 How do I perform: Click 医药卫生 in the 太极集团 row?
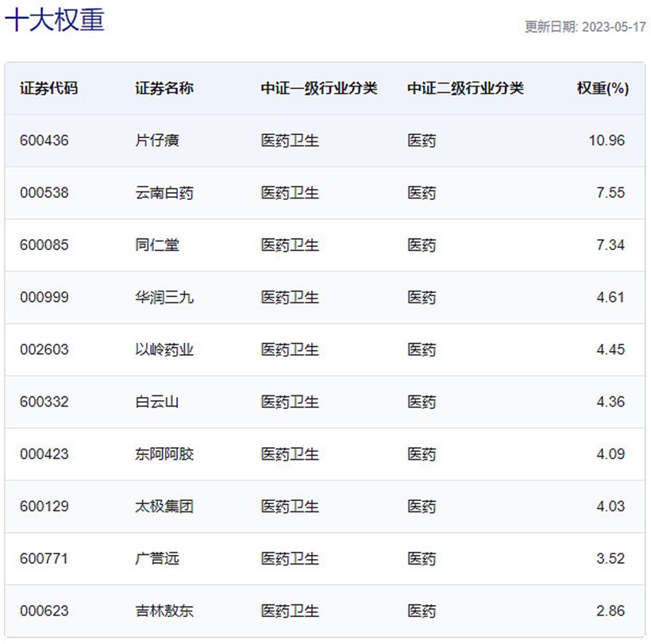(x=290, y=507)
